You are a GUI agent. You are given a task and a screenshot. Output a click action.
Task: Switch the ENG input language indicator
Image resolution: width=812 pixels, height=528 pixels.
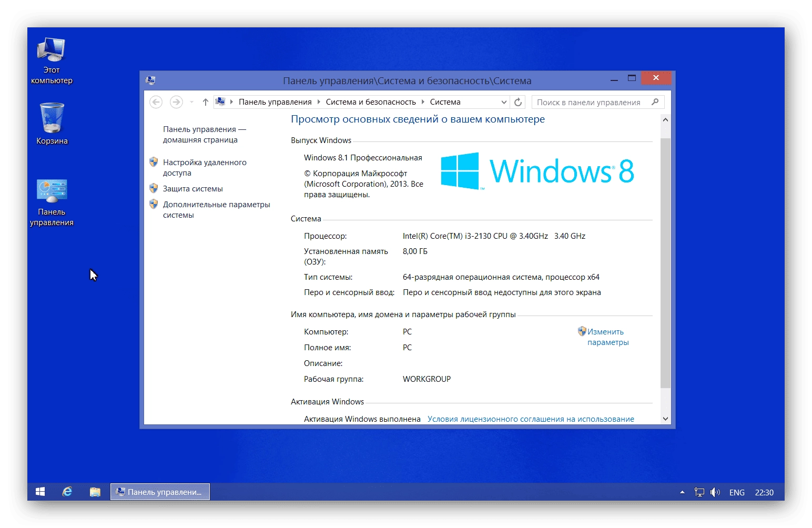point(737,492)
